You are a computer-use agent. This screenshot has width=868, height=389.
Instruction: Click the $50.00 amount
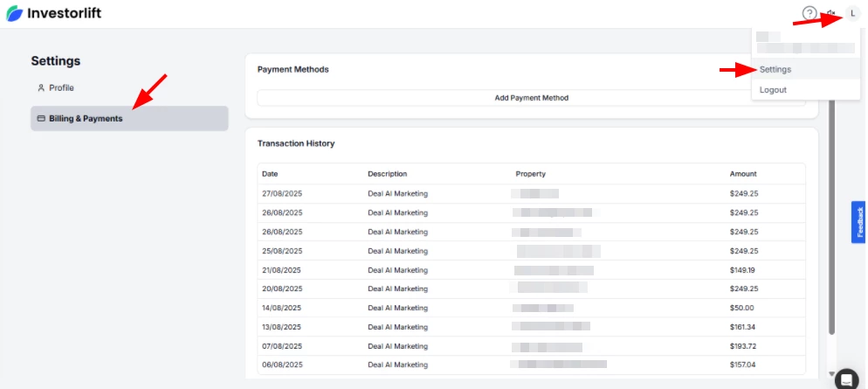741,308
